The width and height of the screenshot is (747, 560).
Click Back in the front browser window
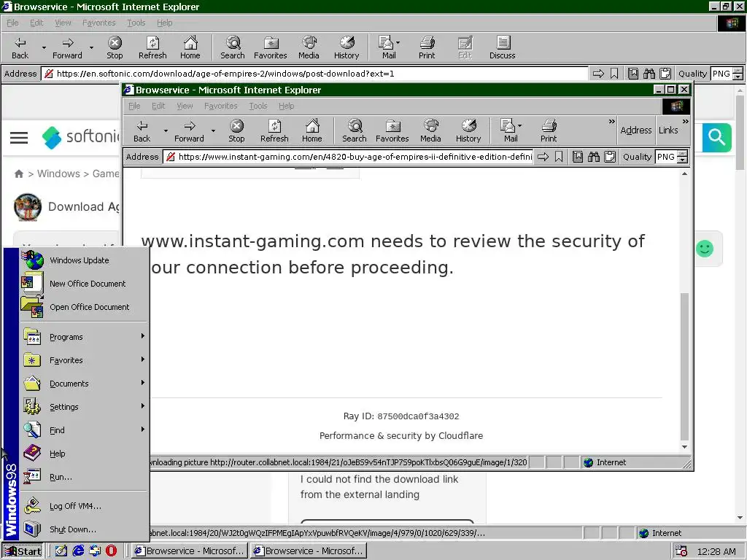[142, 131]
